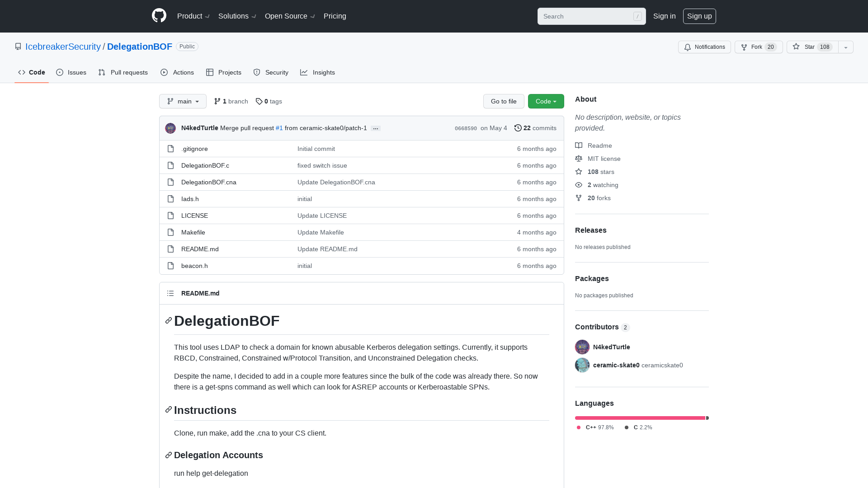Click the bell Notifications button
This screenshot has width=868, height=488.
coord(704,47)
